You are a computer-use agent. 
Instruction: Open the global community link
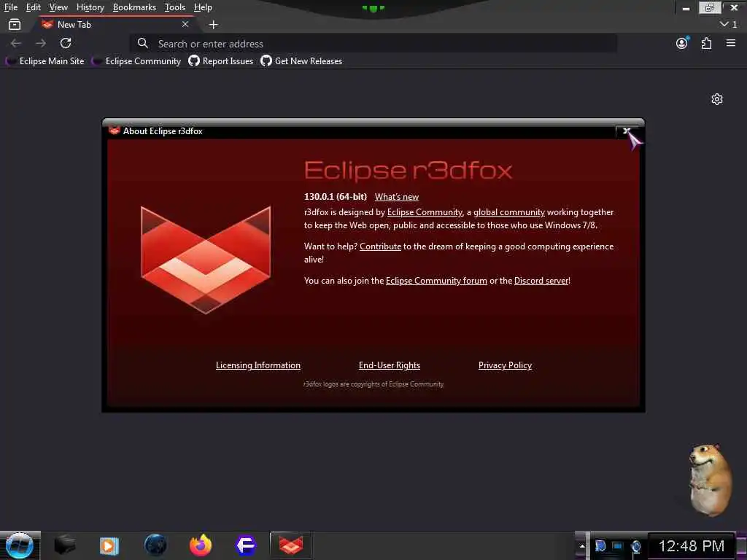coord(508,212)
